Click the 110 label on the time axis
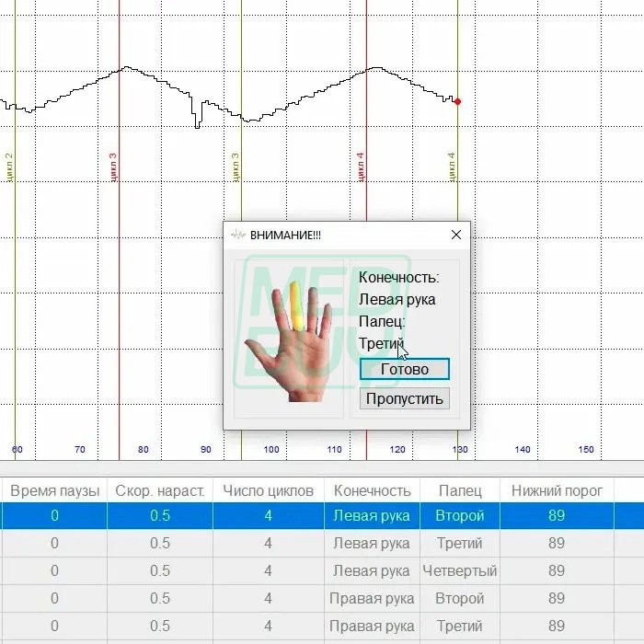 pyautogui.click(x=334, y=449)
